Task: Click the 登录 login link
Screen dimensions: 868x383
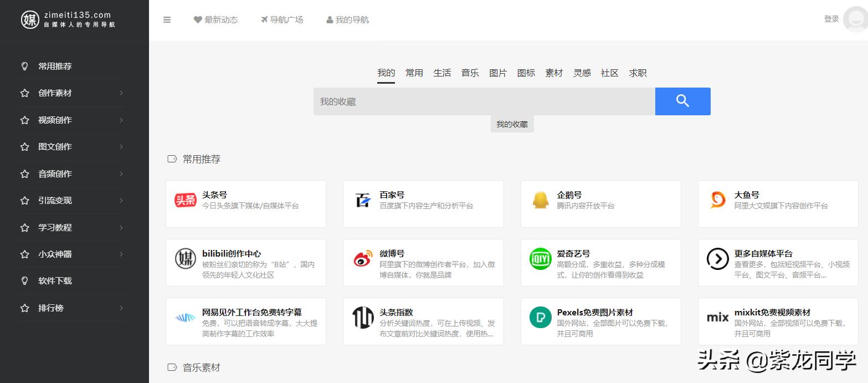Action: pos(831,19)
